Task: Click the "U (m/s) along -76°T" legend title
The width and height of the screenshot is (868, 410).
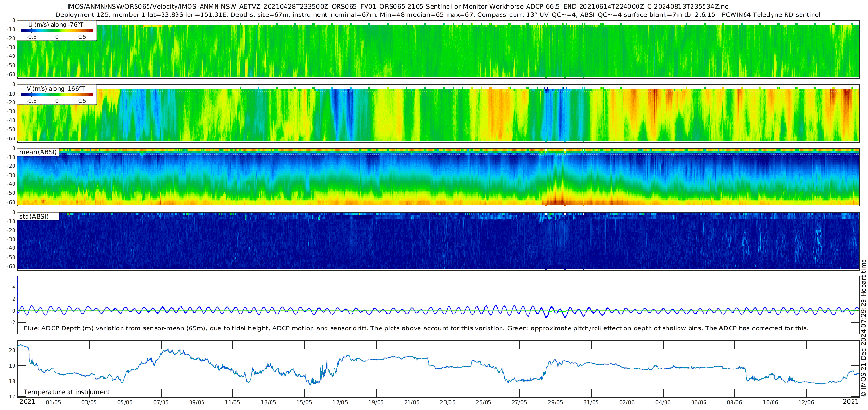Action: coord(56,24)
